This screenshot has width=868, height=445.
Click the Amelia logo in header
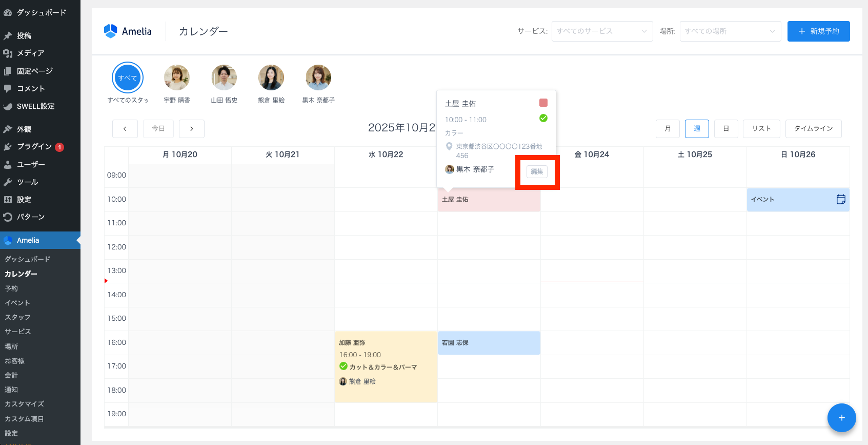[x=128, y=31]
